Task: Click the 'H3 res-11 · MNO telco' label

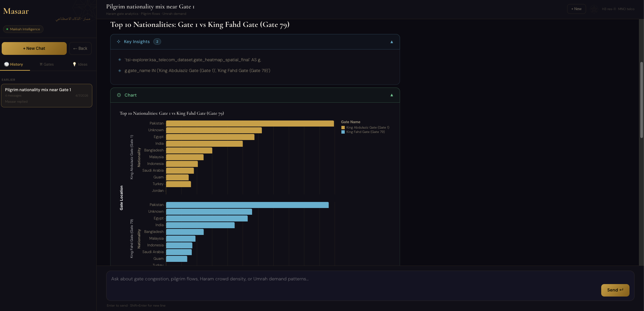Action: coord(618,9)
